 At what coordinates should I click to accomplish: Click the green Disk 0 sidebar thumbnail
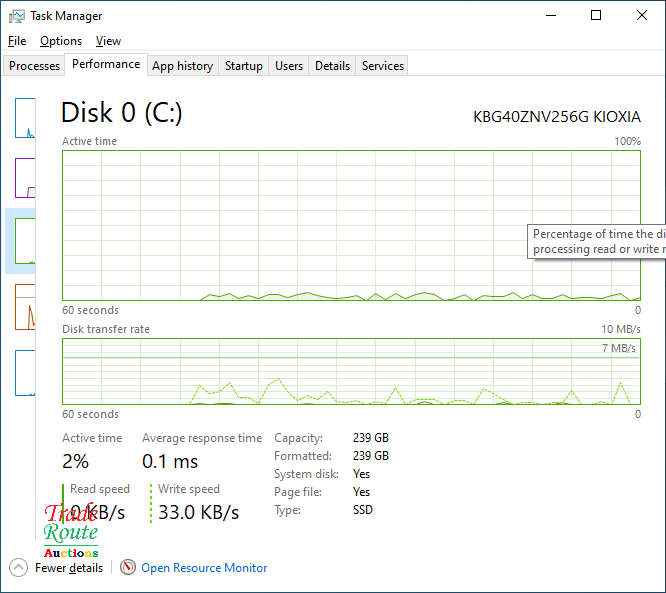click(24, 241)
